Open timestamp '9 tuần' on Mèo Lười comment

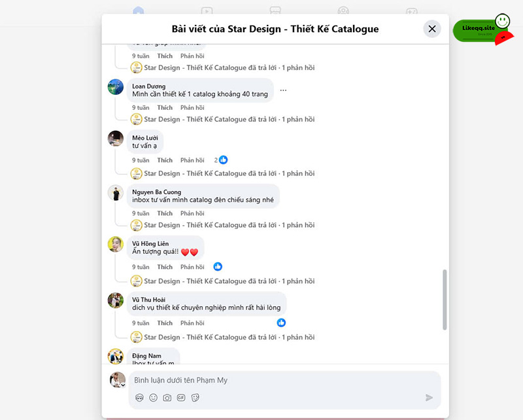[141, 160]
